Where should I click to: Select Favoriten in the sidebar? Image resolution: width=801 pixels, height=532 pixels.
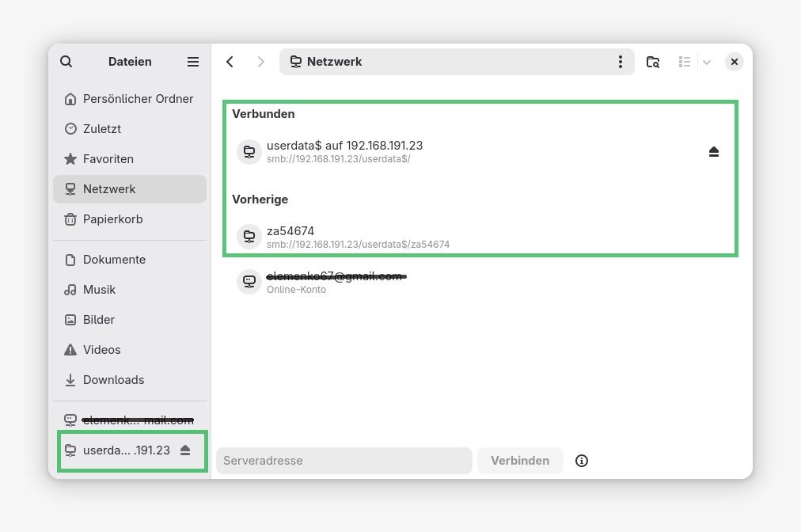[x=130, y=159]
